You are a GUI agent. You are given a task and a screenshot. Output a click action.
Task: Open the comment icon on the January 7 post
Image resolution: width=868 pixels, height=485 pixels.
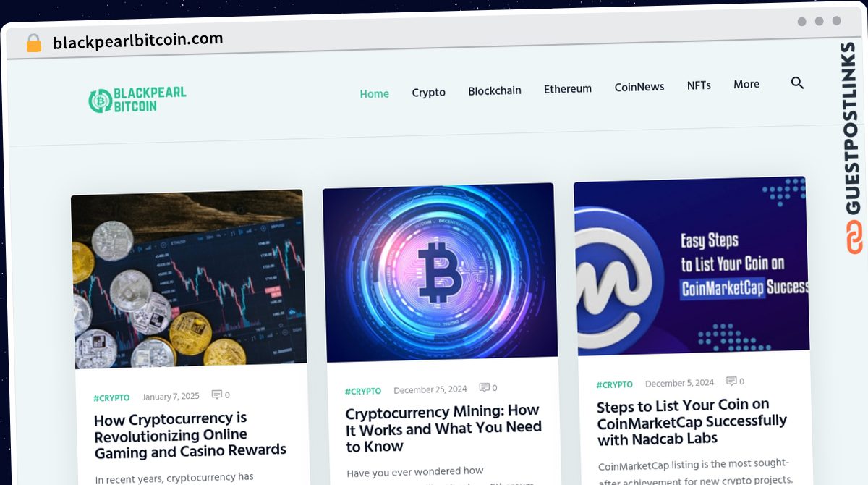216,395
